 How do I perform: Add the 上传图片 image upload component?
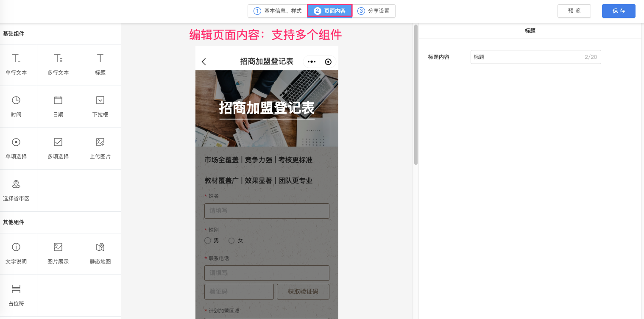click(100, 149)
